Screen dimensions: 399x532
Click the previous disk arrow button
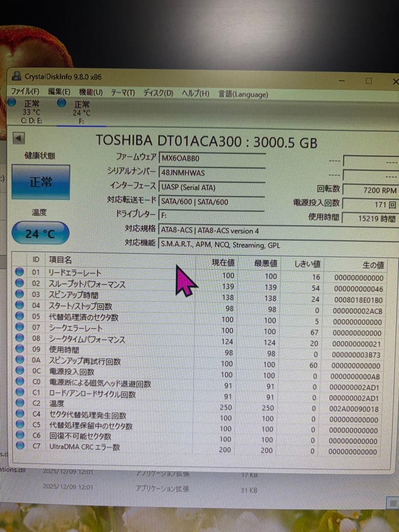click(x=19, y=138)
